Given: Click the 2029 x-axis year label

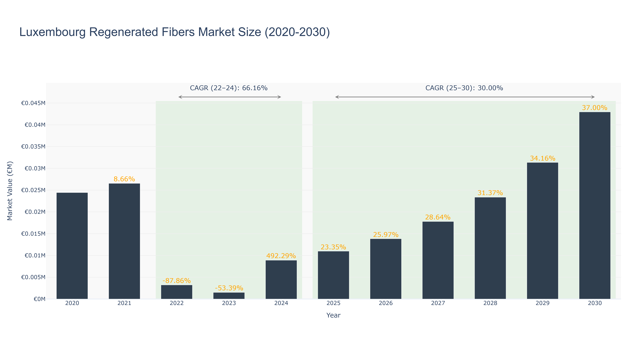Looking at the screenshot, I should pyautogui.click(x=542, y=303).
